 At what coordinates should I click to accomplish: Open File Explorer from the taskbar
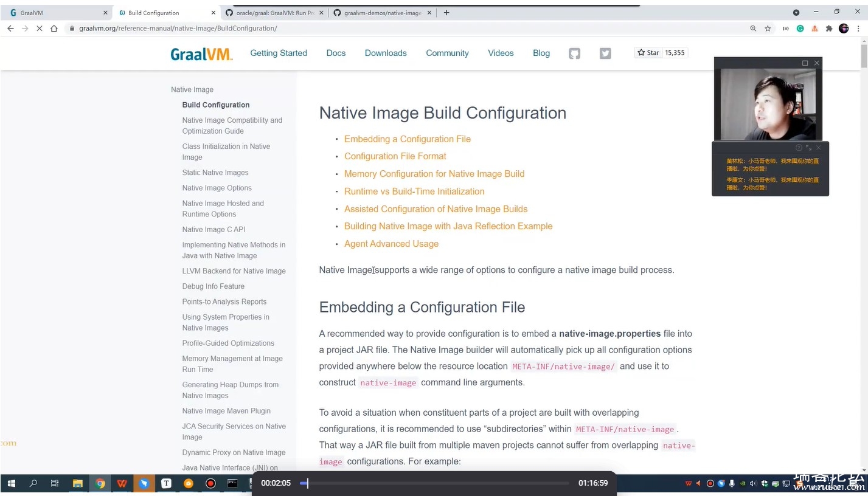click(x=78, y=484)
